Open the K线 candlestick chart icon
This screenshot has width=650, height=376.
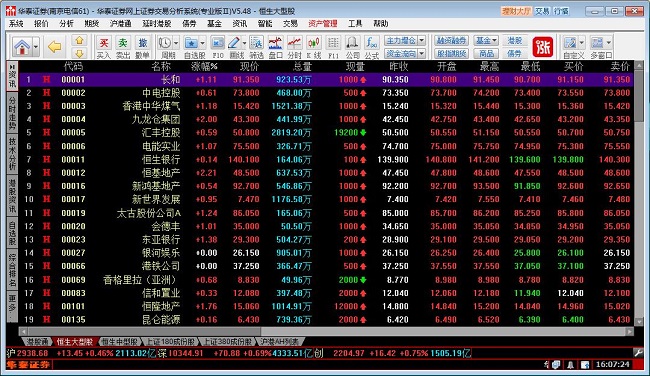(x=313, y=47)
